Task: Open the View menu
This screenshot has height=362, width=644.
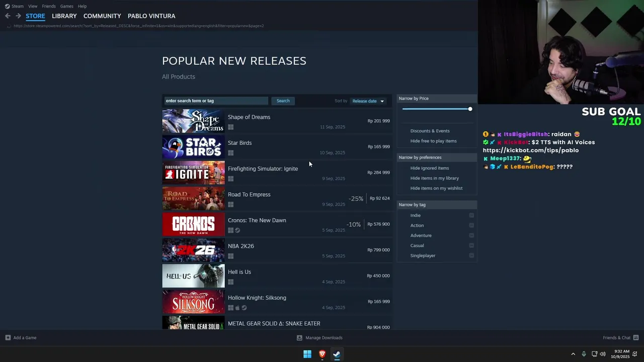Action: (x=33, y=6)
